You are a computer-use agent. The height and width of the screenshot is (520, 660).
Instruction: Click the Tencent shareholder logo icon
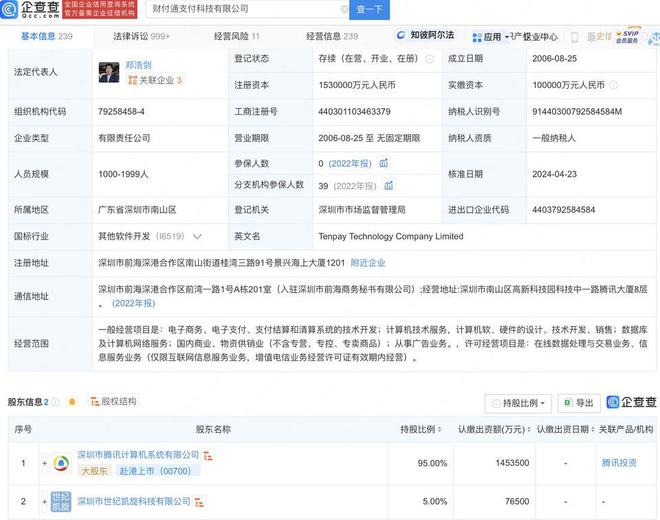pos(61,463)
